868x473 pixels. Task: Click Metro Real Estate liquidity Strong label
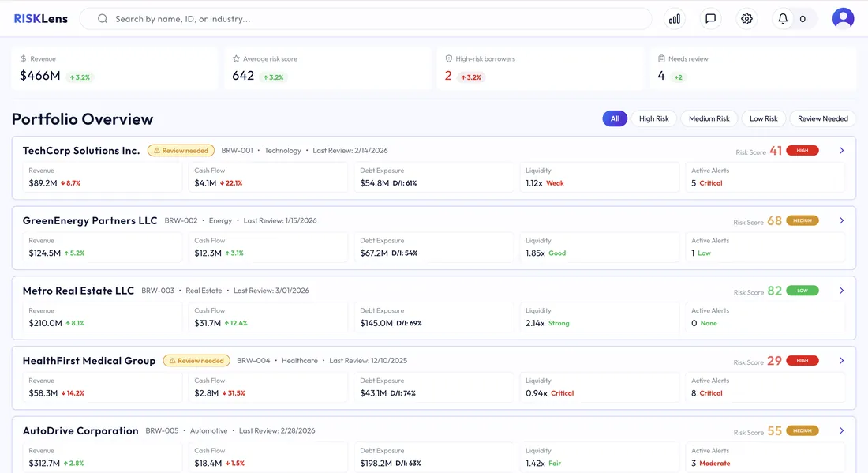tap(559, 324)
